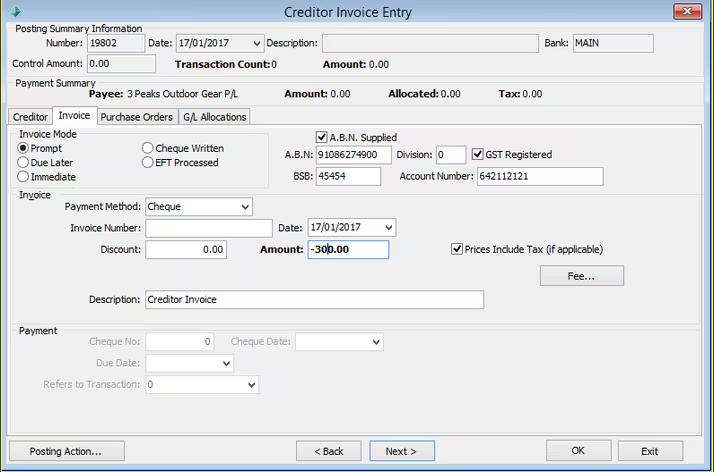Click in the Discount field
714x472 pixels.
pyautogui.click(x=186, y=249)
